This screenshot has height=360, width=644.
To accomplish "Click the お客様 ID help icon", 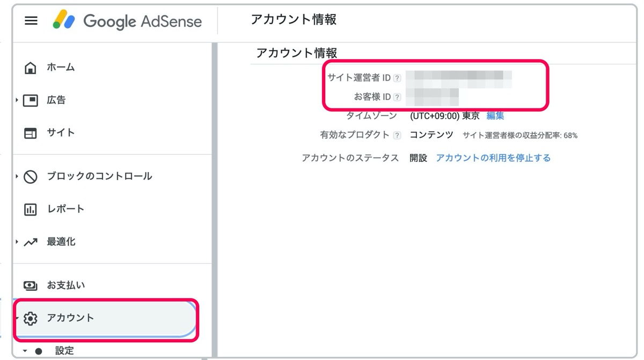I will [397, 98].
